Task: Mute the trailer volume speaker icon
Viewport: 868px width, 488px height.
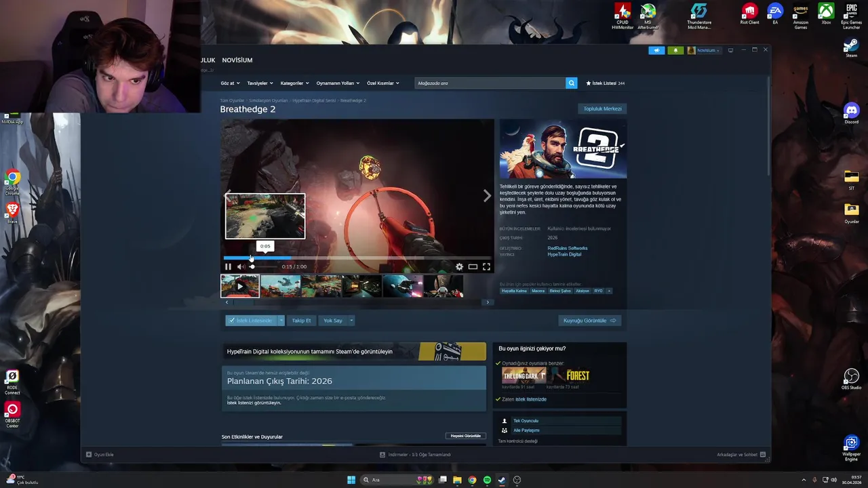Action: (241, 266)
